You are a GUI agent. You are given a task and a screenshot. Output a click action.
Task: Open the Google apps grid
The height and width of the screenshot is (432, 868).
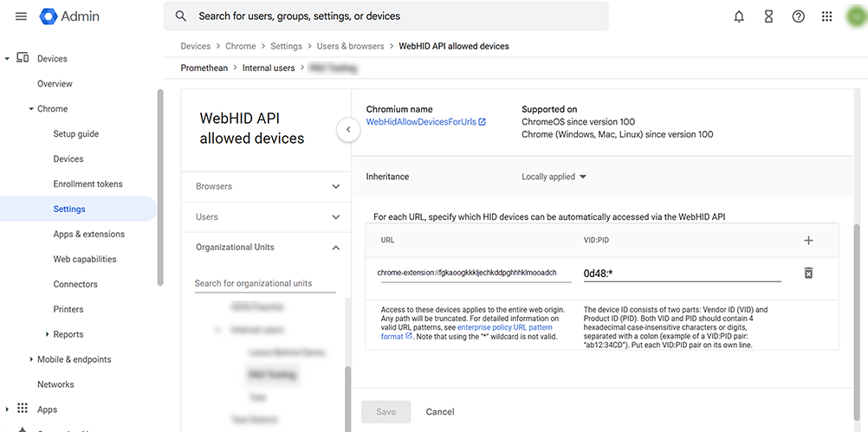tap(826, 16)
